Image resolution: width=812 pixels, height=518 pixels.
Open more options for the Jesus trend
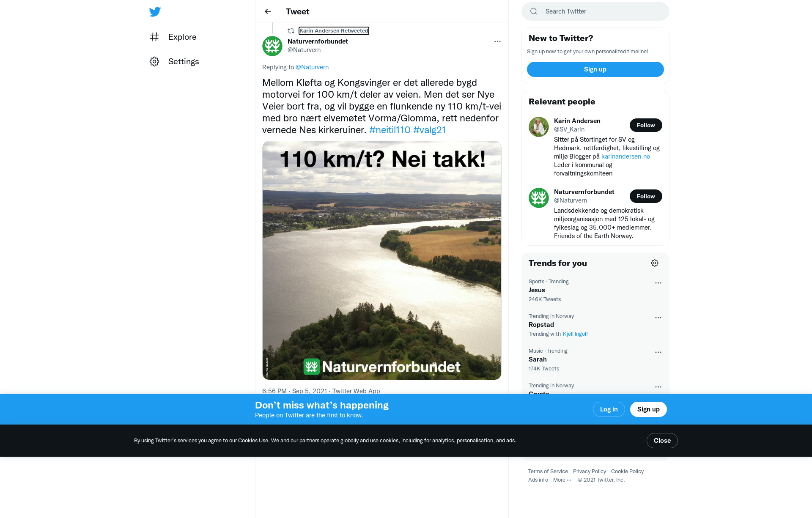[658, 283]
